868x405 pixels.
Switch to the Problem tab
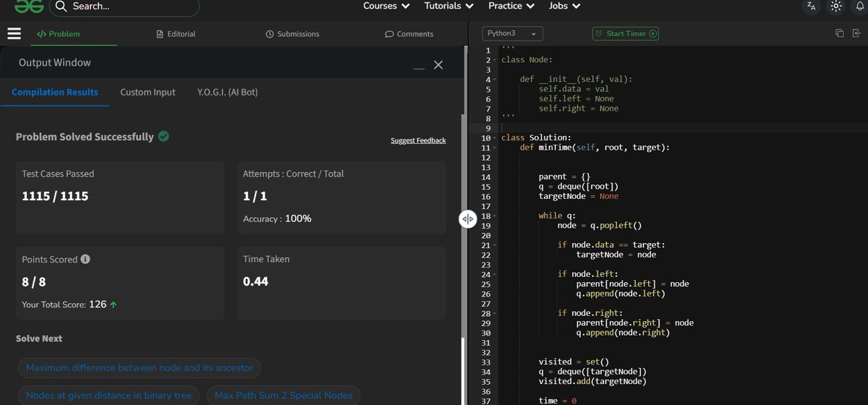(58, 34)
